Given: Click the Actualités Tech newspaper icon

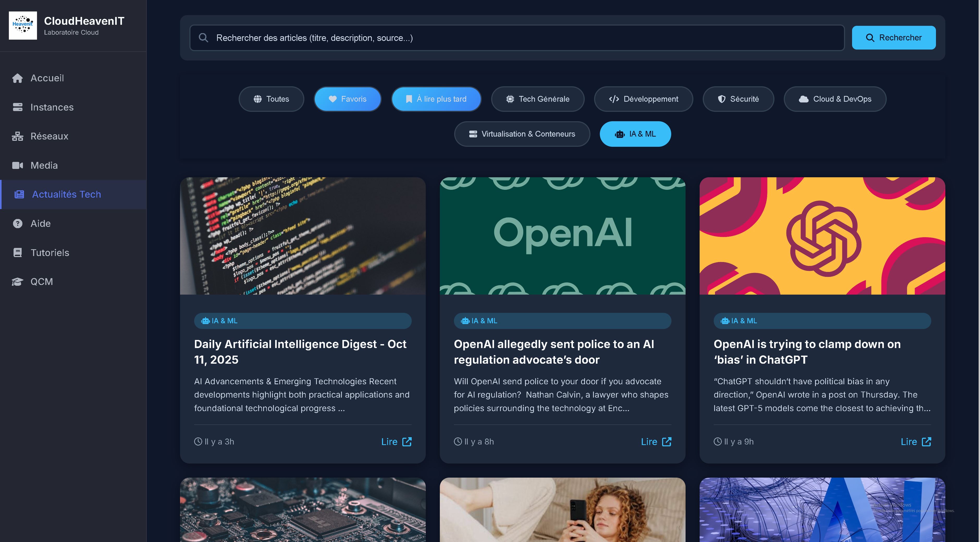Looking at the screenshot, I should (x=19, y=194).
